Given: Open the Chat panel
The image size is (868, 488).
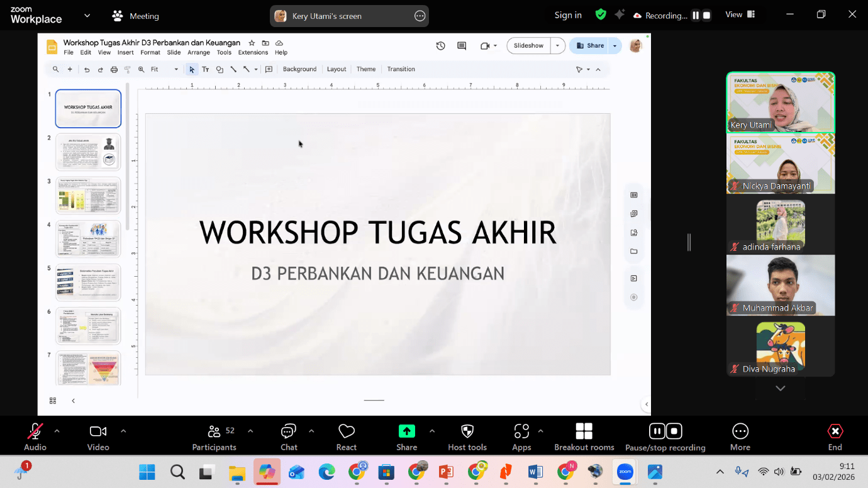Looking at the screenshot, I should pyautogui.click(x=289, y=431).
